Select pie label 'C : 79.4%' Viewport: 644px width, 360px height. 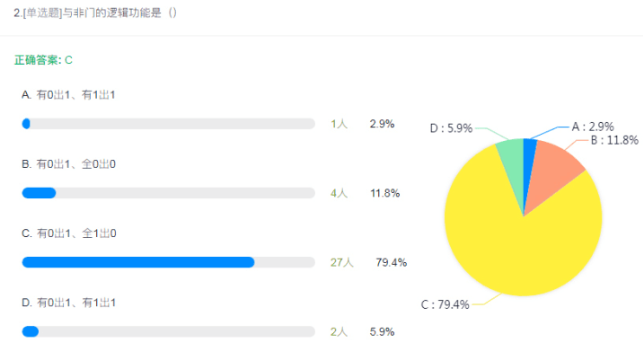click(446, 304)
